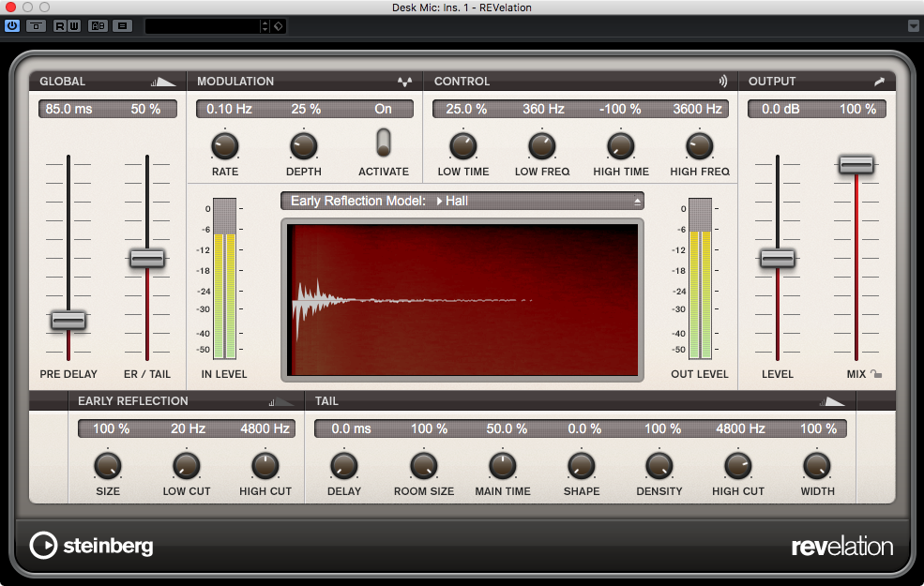The width and height of the screenshot is (924, 586).
Task: Click the Steinberg logo
Action: tap(91, 546)
